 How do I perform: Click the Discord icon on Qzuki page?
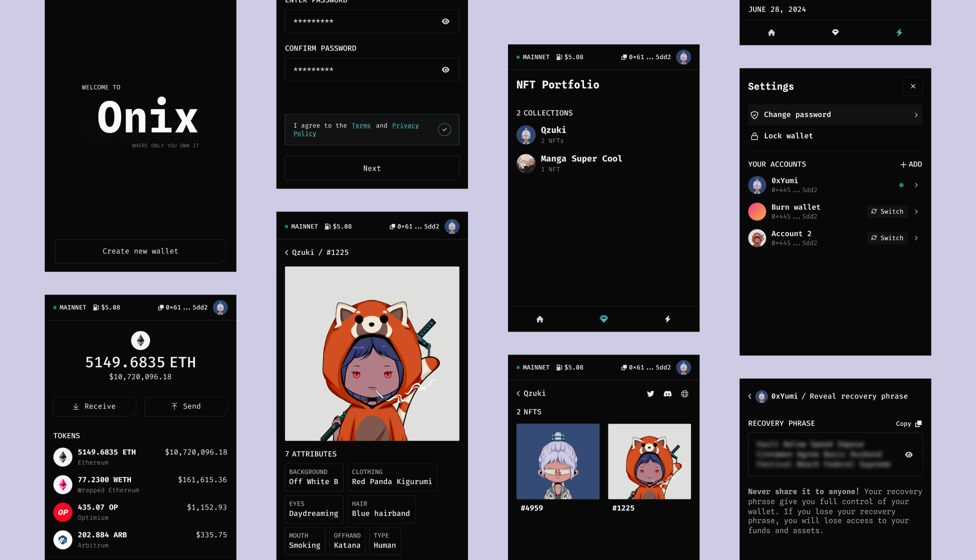pos(667,393)
